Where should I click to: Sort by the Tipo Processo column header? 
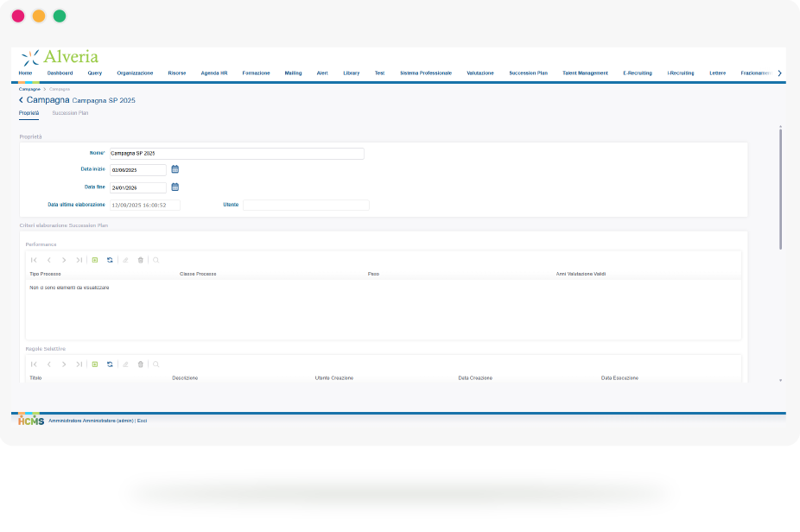pos(45,274)
